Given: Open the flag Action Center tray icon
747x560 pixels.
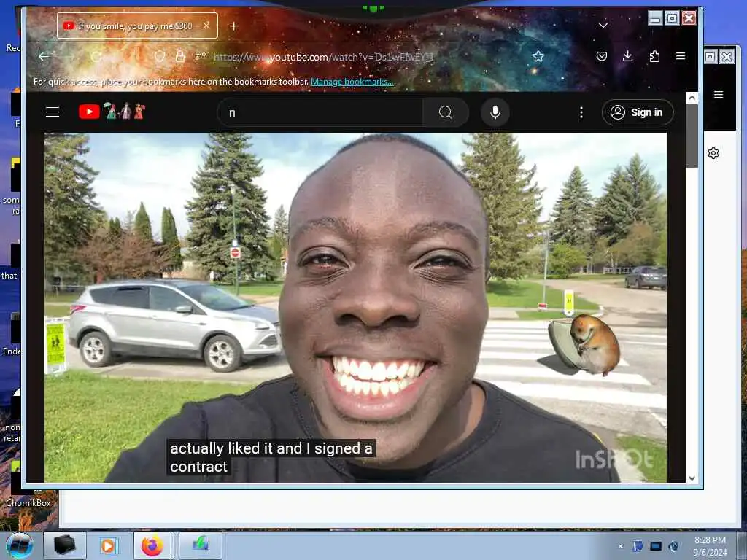Looking at the screenshot, I should pyautogui.click(x=638, y=546).
